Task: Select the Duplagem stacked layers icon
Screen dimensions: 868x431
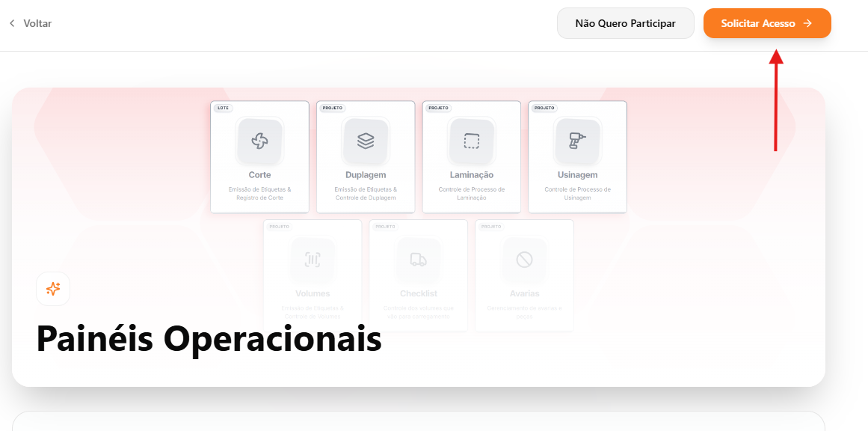Action: point(366,141)
